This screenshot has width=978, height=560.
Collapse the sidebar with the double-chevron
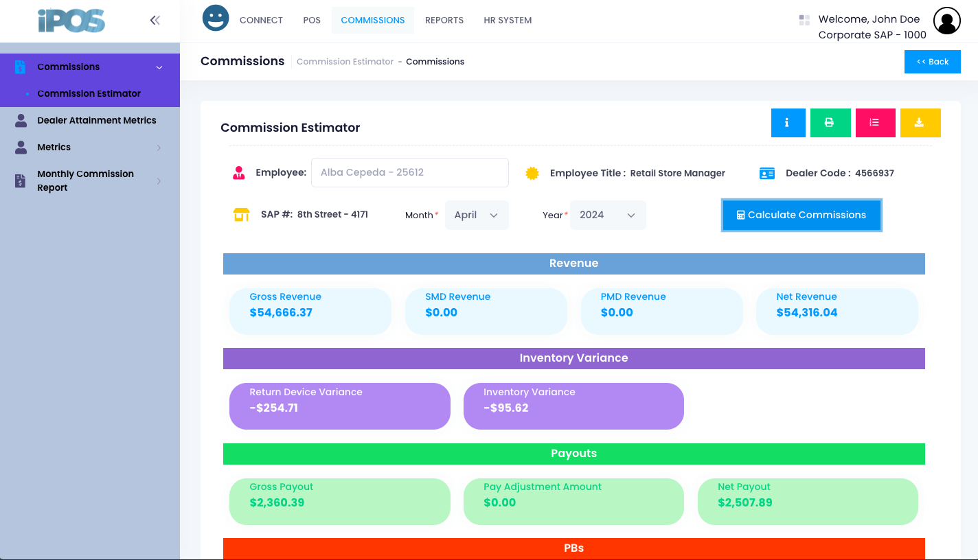click(155, 20)
